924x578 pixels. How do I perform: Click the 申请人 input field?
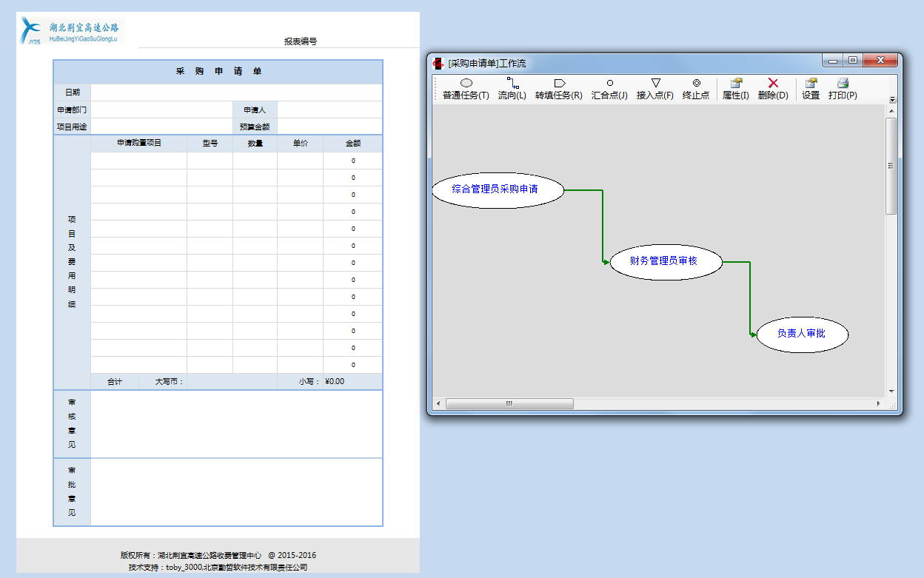pyautogui.click(x=329, y=110)
